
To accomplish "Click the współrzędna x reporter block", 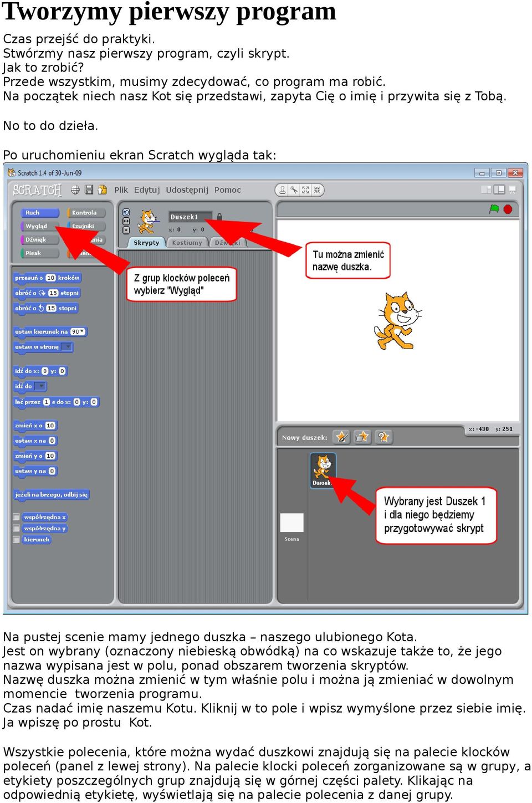I will click(45, 517).
